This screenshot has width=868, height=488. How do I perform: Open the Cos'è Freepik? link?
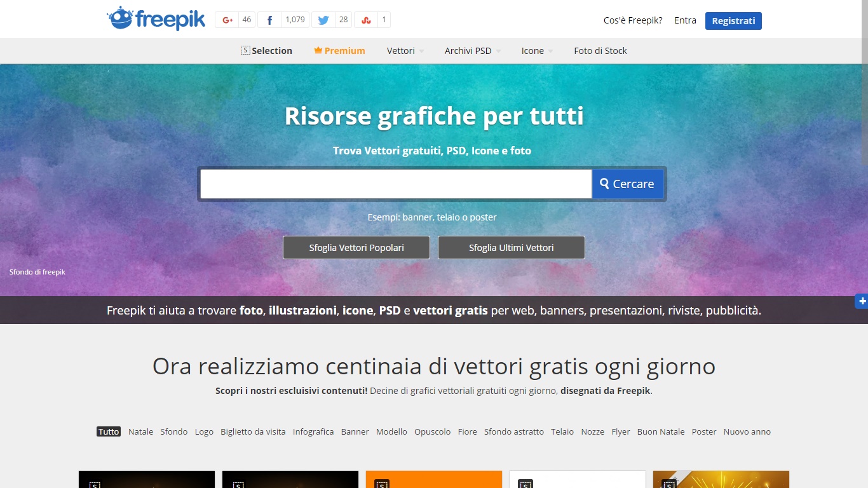point(633,20)
